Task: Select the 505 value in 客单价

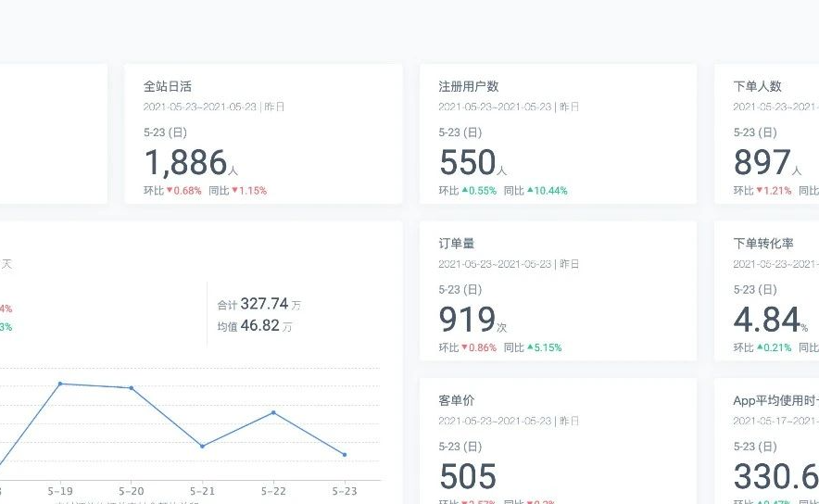Action: click(468, 476)
